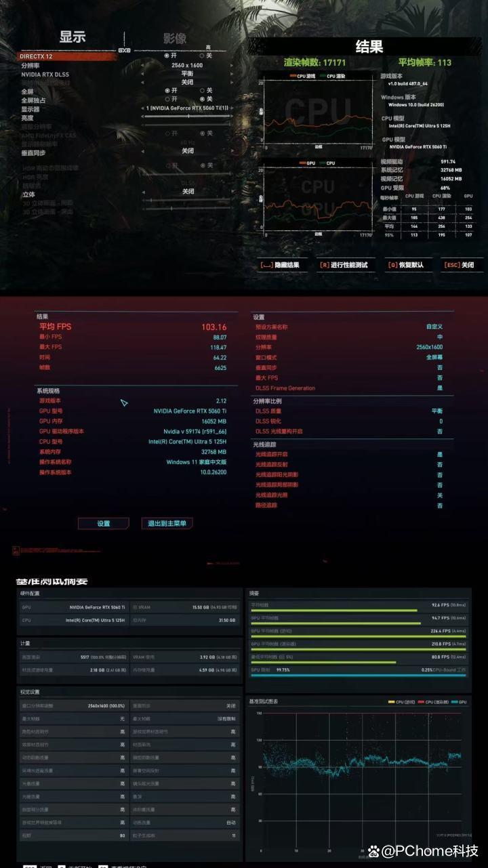The width and height of the screenshot is (488, 868).
Task: Click Nvidia v 59174 driver version text
Action: pyautogui.click(x=195, y=431)
